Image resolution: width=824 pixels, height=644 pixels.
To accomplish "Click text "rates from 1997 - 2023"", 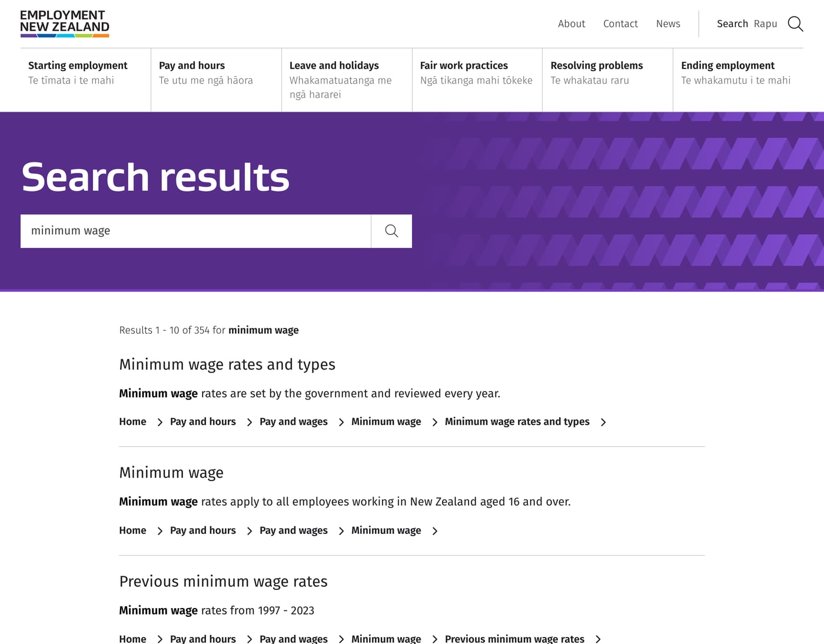I will pyautogui.click(x=258, y=610).
